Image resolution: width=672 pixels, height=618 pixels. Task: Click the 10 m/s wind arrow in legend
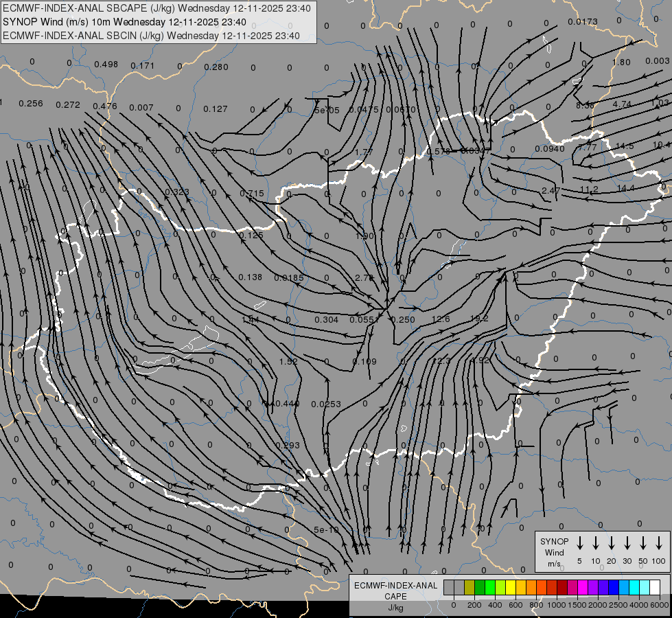point(595,543)
